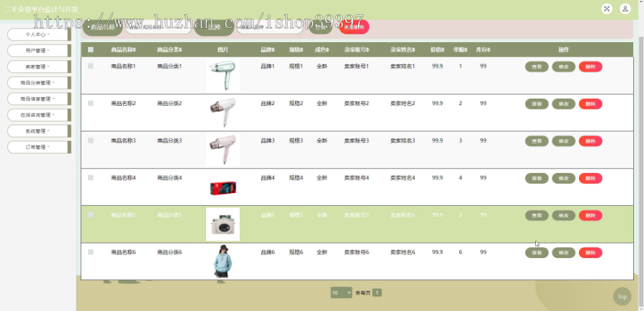644x311 pixels.
Task: Open the pink hair dryer thumbnail in row 3
Action: tap(223, 149)
